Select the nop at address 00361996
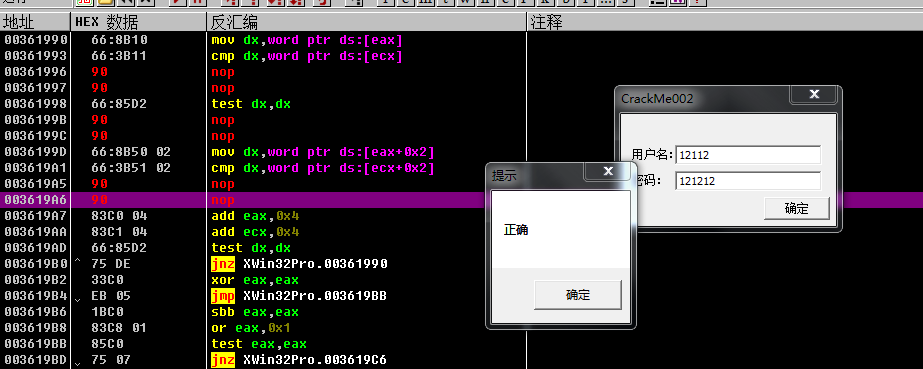 pyautogui.click(x=223, y=72)
